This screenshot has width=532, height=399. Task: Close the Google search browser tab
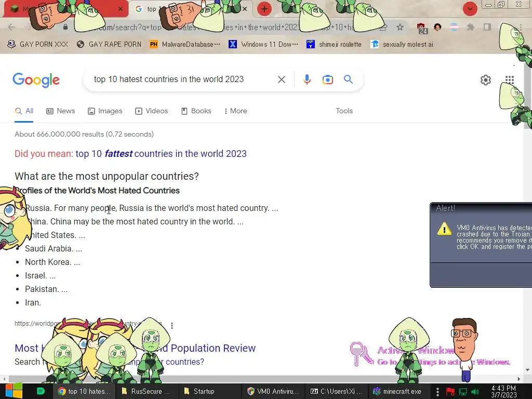pos(245,9)
